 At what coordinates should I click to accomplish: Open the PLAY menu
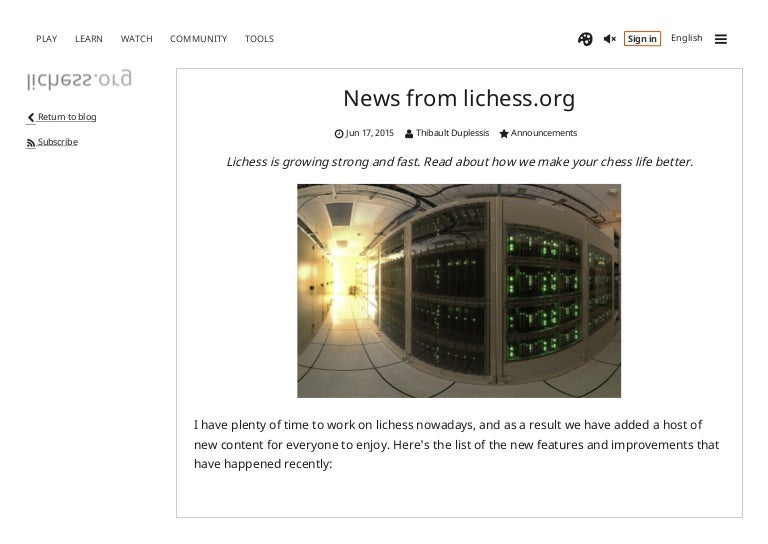click(x=46, y=39)
